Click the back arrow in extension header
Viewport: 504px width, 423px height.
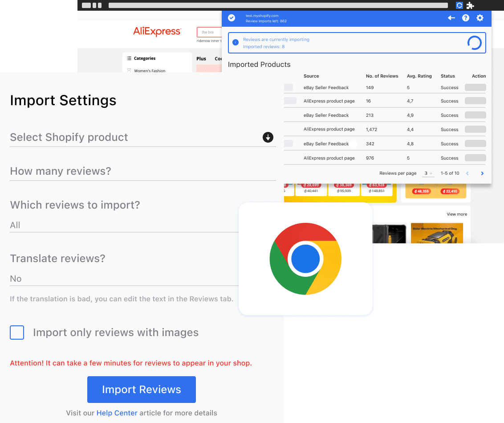(x=451, y=18)
